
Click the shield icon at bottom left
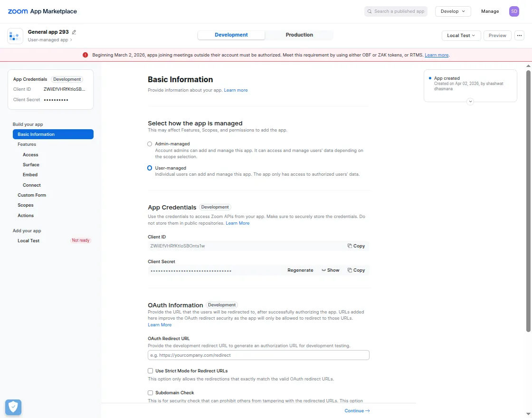13,407
